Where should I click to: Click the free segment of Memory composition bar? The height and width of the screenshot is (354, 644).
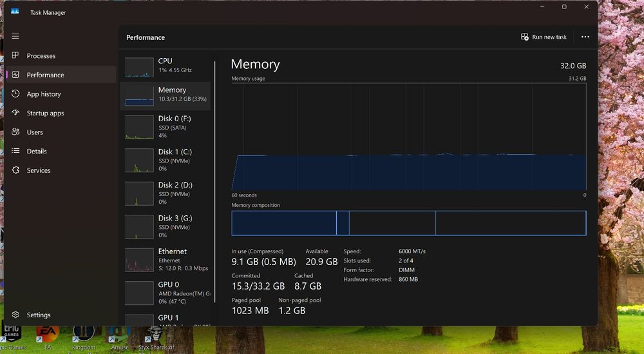click(x=511, y=223)
